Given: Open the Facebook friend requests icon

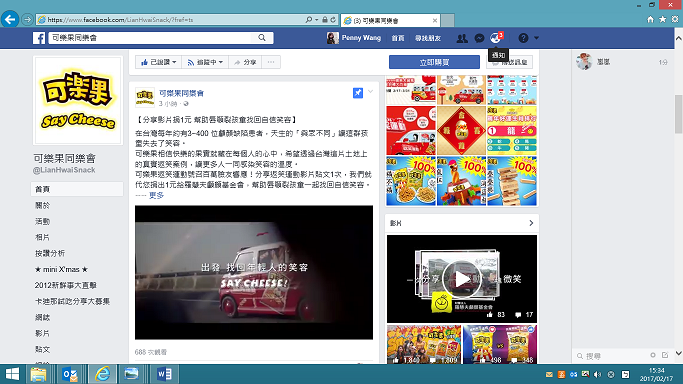Looking at the screenshot, I should click(x=462, y=38).
